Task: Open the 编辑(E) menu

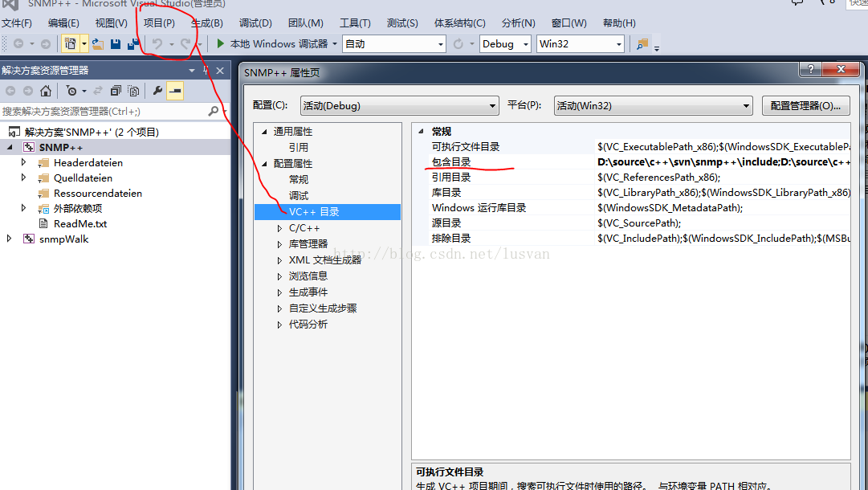Action: (63, 23)
